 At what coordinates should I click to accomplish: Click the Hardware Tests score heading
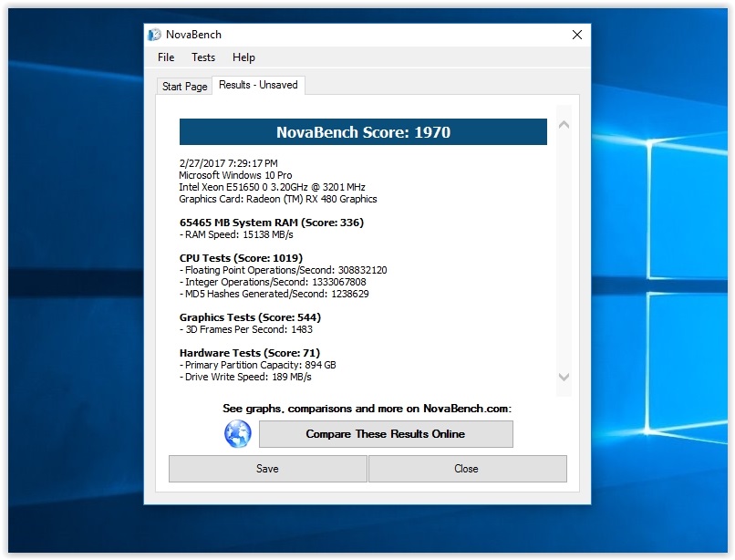[249, 353]
